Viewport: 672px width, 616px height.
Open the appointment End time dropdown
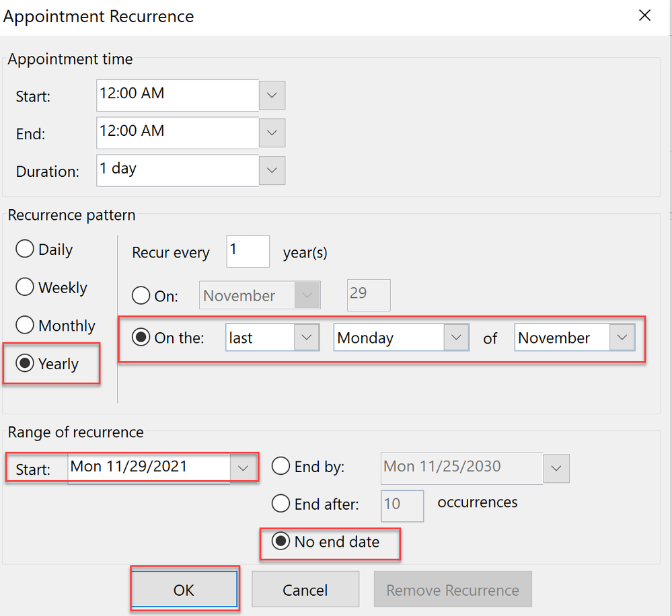pos(272,133)
